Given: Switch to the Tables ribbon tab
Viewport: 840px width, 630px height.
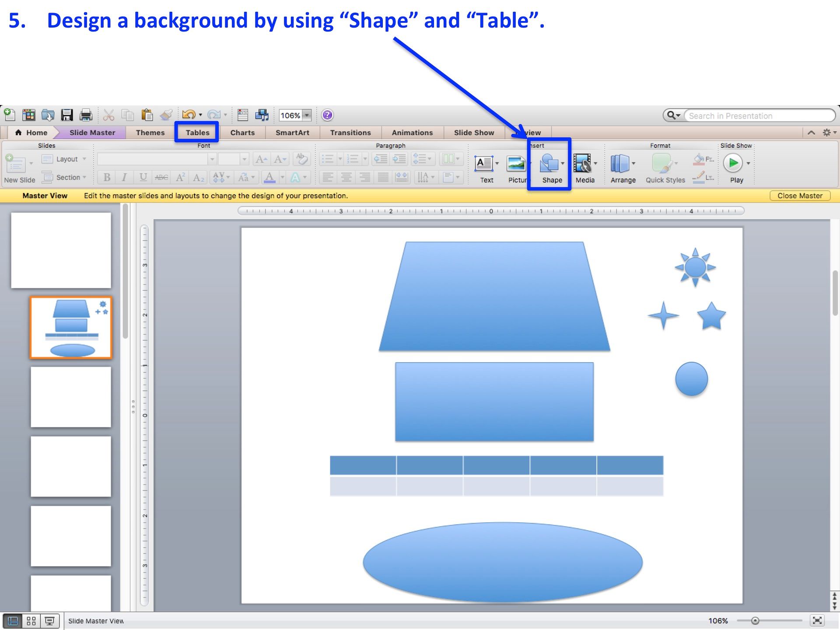Looking at the screenshot, I should coord(197,132).
